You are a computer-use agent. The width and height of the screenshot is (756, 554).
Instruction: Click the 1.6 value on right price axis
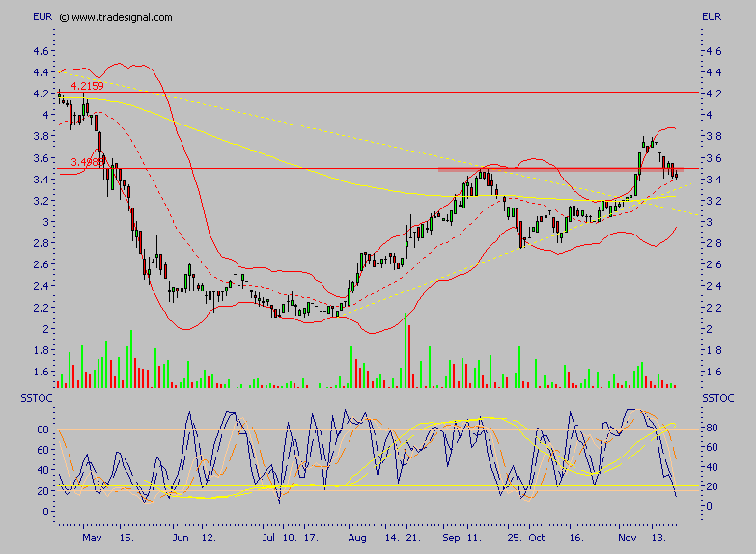click(714, 372)
